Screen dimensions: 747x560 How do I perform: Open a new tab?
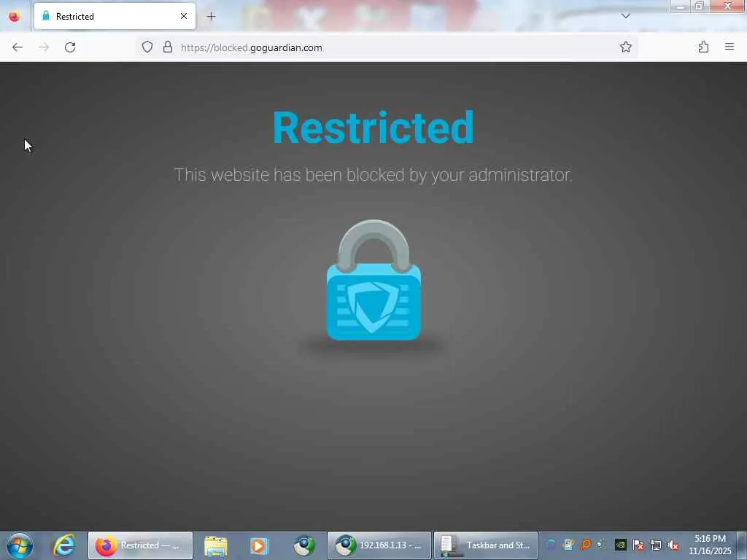(x=211, y=17)
